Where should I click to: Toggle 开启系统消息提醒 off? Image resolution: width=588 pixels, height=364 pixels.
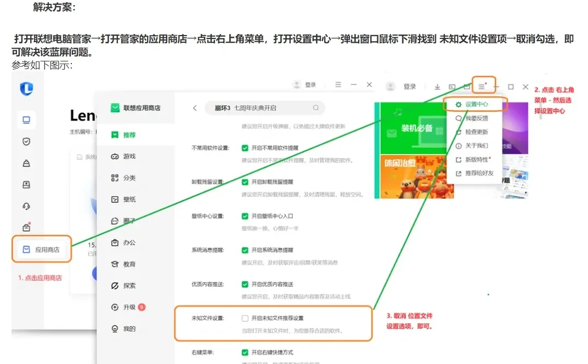[246, 249]
